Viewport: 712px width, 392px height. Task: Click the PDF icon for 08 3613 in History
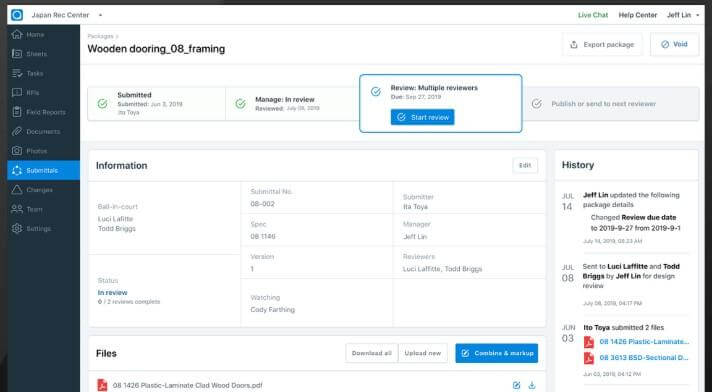pyautogui.click(x=589, y=358)
